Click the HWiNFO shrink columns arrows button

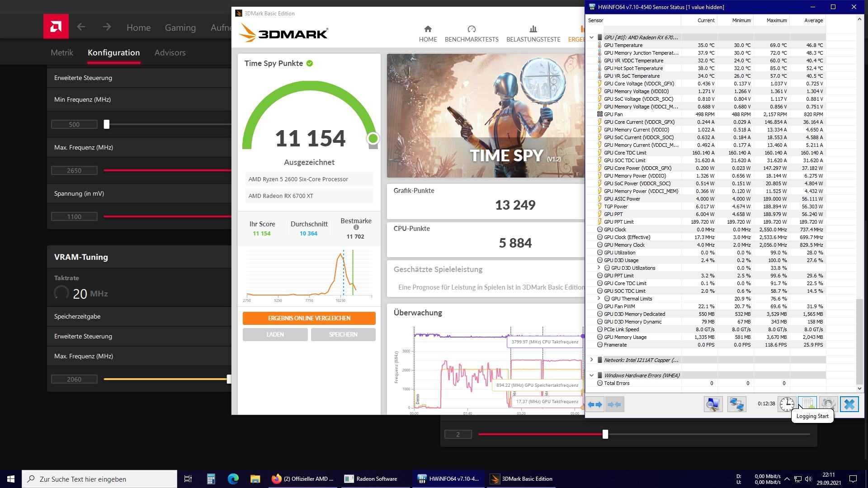(x=614, y=404)
